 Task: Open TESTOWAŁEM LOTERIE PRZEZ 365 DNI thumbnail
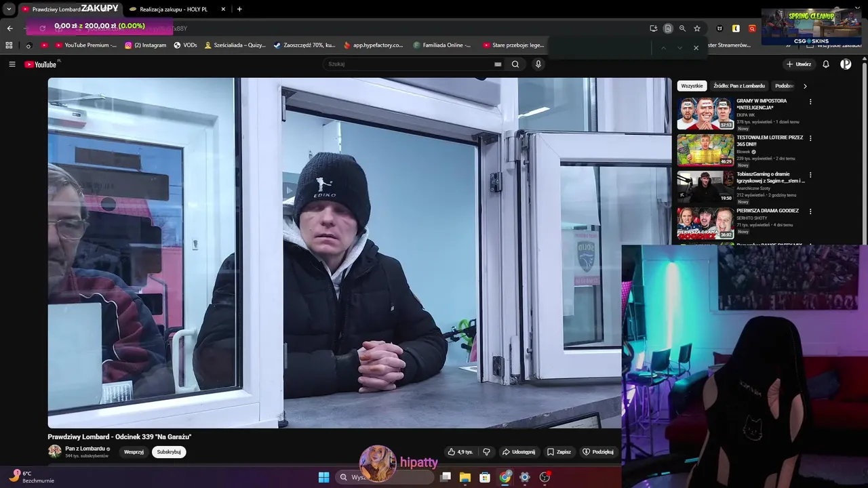(x=705, y=150)
